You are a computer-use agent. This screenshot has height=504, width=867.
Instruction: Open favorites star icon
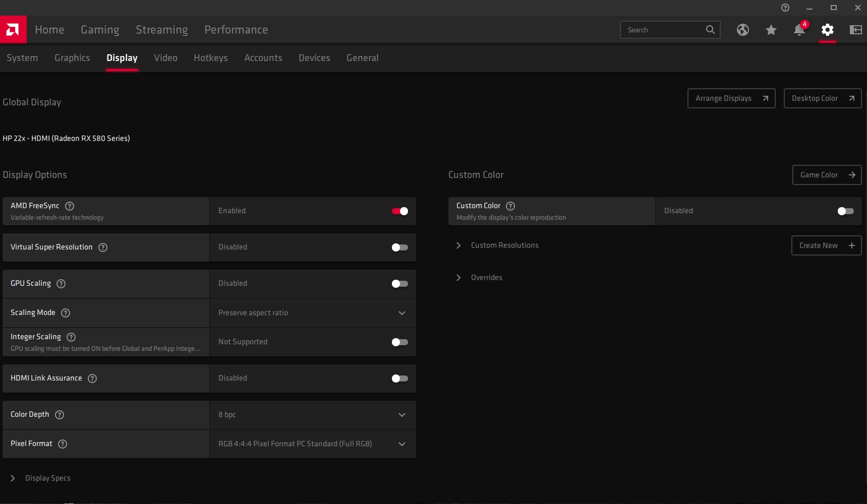[771, 30]
